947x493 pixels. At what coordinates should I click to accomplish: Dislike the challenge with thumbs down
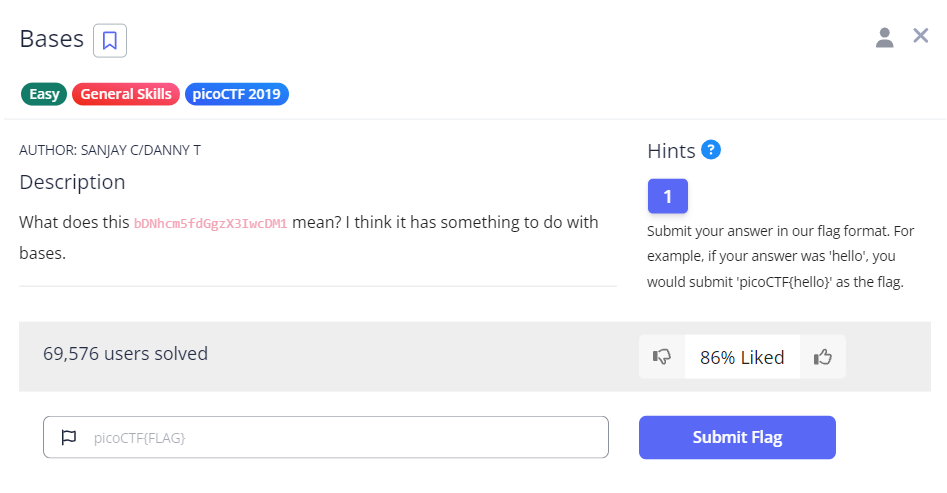662,357
